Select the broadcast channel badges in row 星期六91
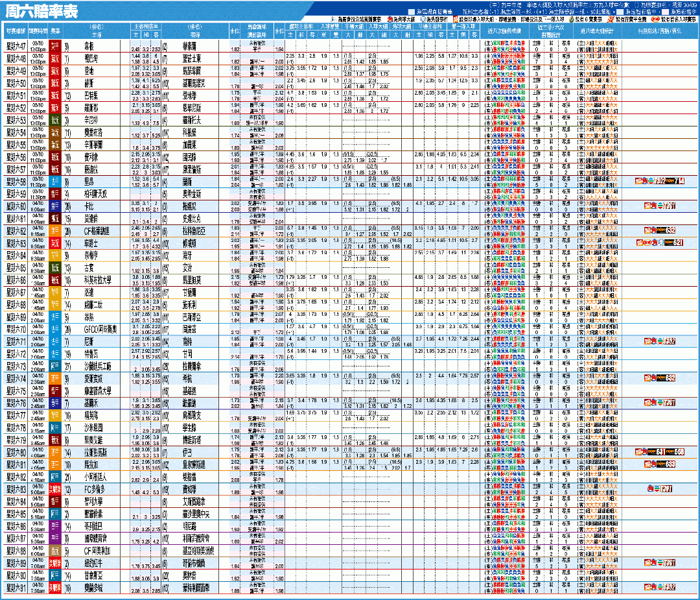 coord(660,587)
